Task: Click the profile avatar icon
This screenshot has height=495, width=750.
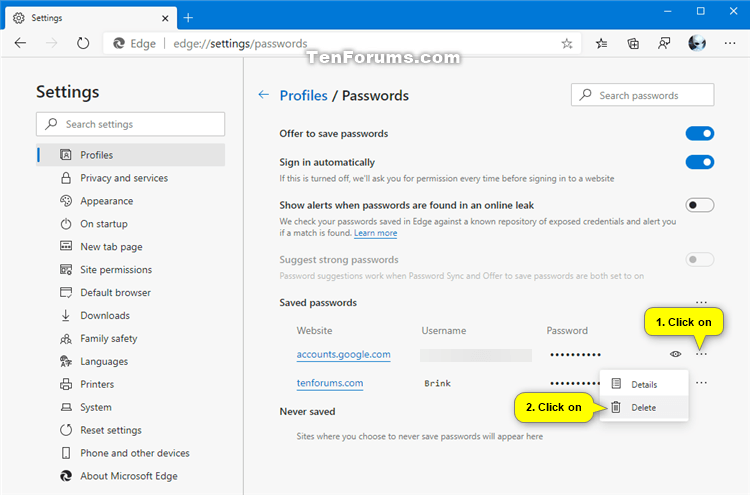Action: click(x=697, y=43)
